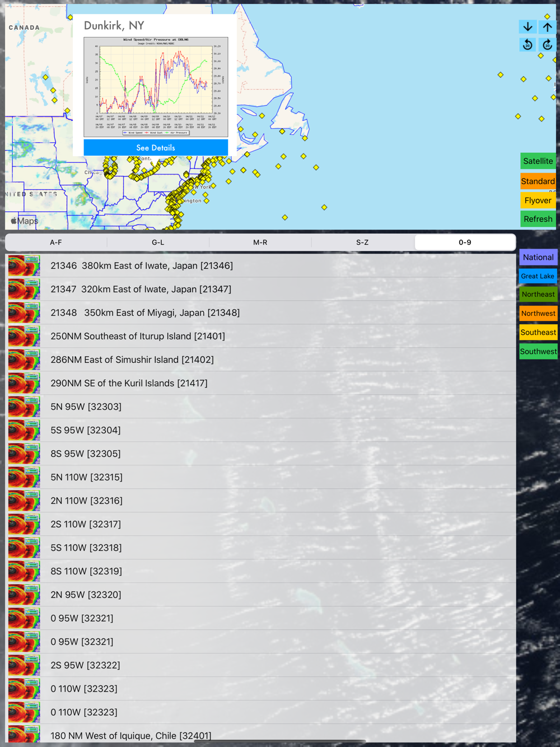Choose the Northeast region filter
The width and height of the screenshot is (560, 747).
tap(538, 295)
